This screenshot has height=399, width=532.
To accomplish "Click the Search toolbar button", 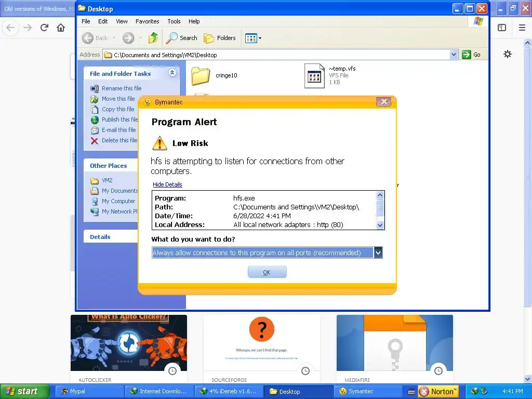I will 181,38.
